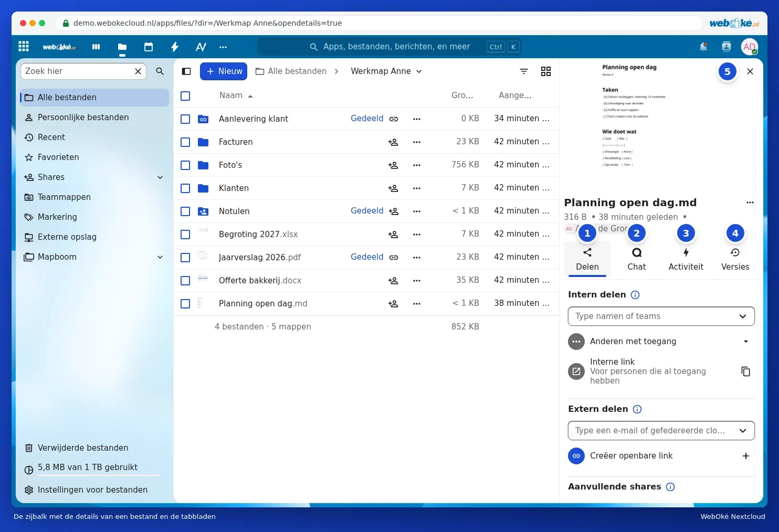The width and height of the screenshot is (779, 532).
Task: Open the file list filter icon
Action: point(524,71)
